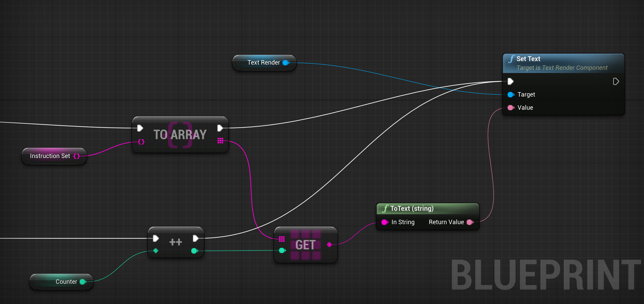The width and height of the screenshot is (644, 304).
Task: Click the GET node index input pin
Action: click(282, 250)
